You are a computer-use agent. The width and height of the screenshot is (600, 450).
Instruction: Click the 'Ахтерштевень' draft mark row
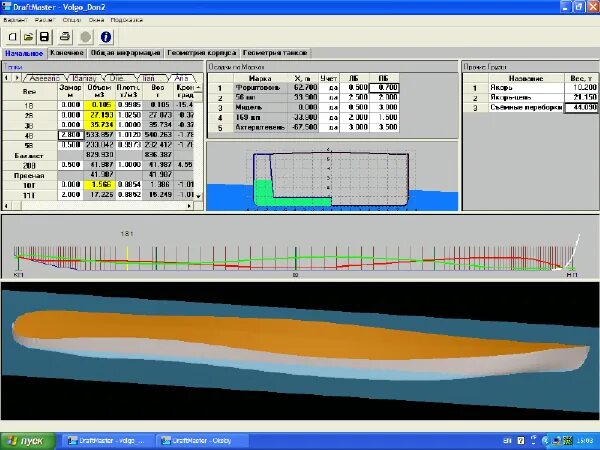[260, 127]
